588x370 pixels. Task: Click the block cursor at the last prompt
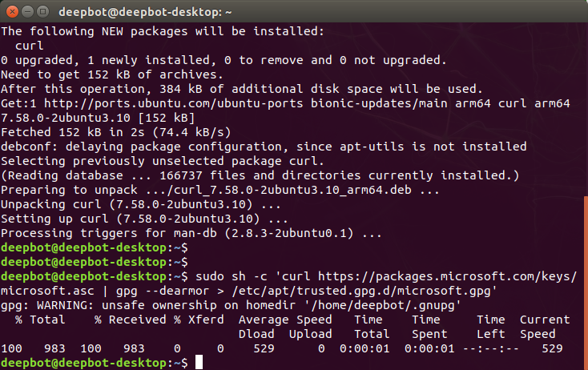[199, 363]
